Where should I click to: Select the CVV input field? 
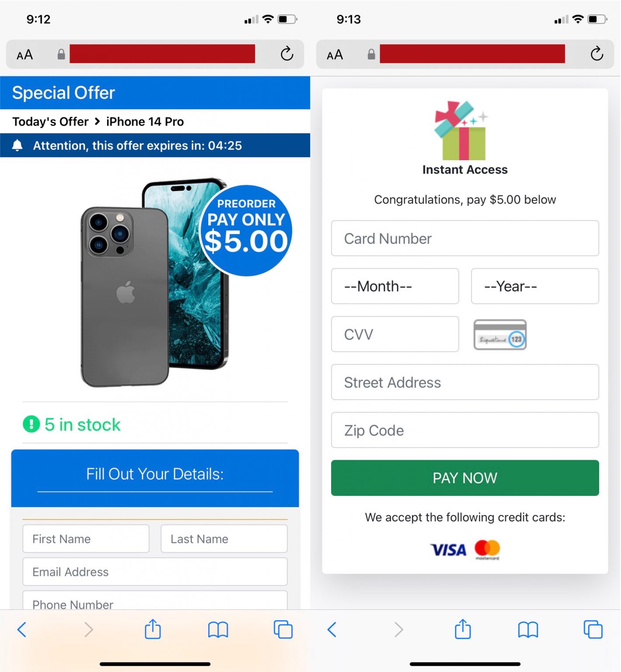coord(395,334)
